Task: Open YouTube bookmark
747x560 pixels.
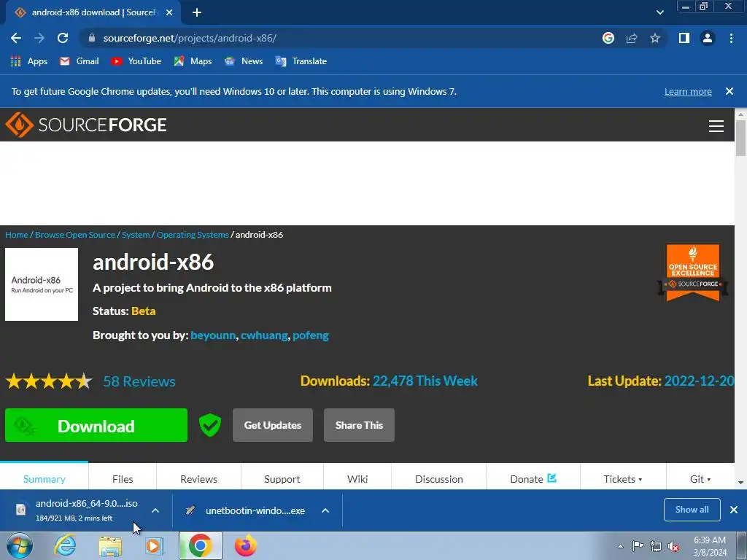Action: coord(136,61)
